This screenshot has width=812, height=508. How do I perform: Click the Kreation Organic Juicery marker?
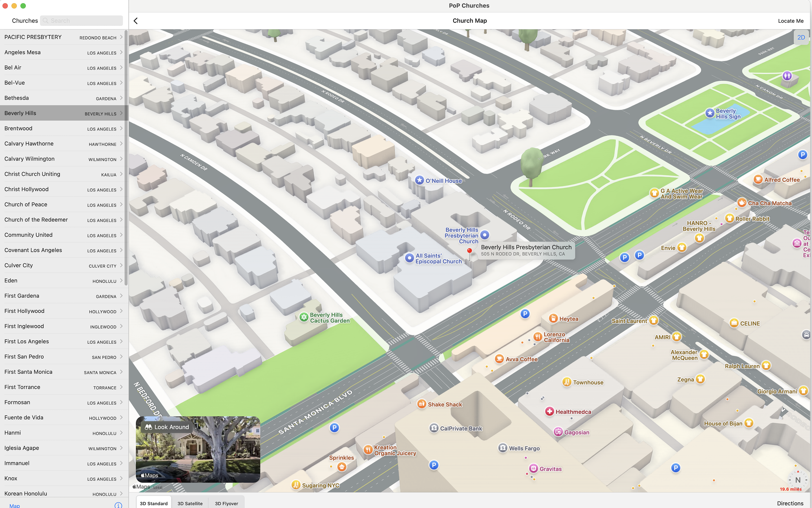tap(368, 450)
